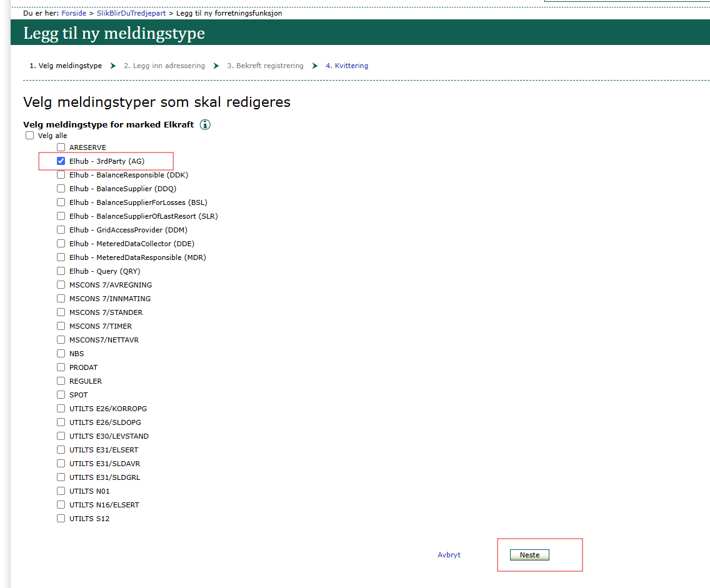
Task: Select MSCONS 7/STANDER checkbox
Action: pyautogui.click(x=61, y=312)
